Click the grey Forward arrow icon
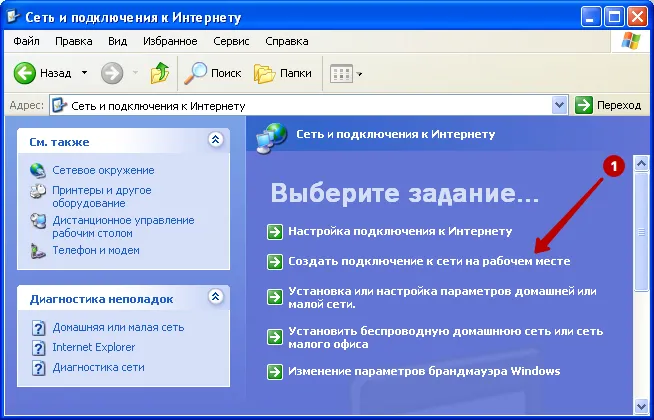654x420 pixels. 112,73
